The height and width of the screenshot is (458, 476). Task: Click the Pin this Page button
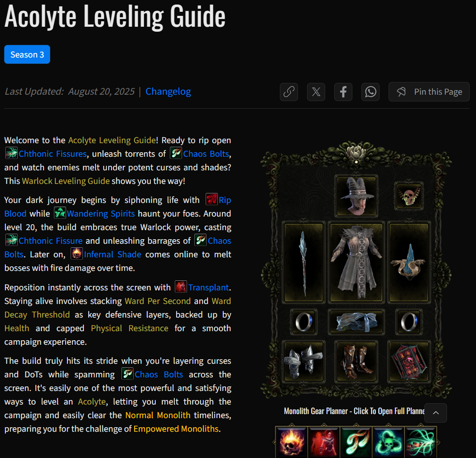429,92
